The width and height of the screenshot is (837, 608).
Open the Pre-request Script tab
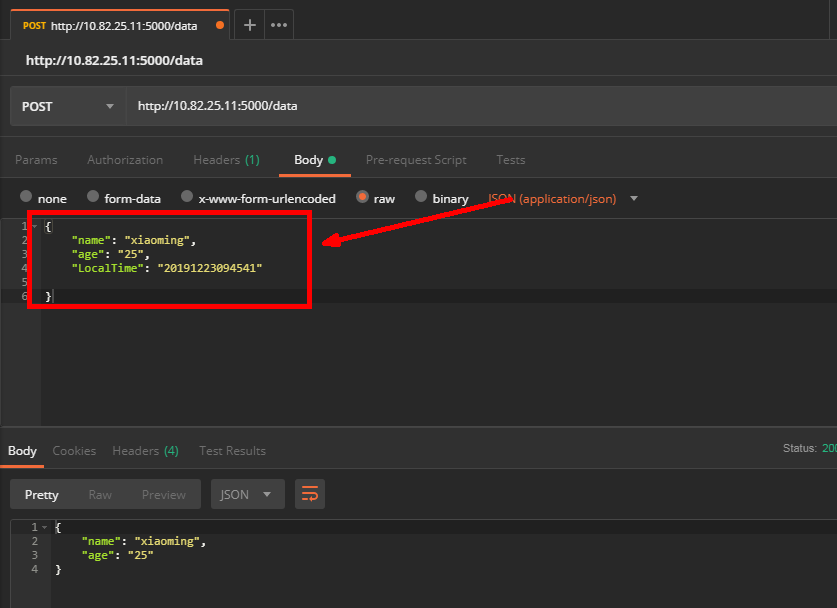pyautogui.click(x=416, y=160)
